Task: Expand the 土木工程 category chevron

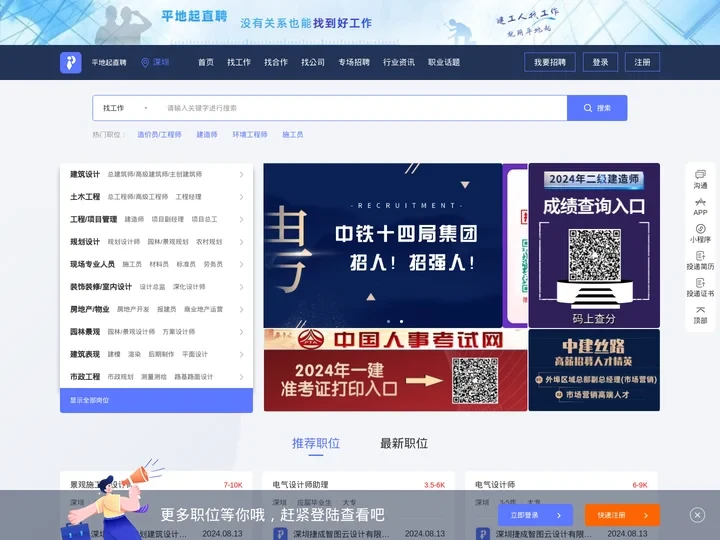Action: 242,197
